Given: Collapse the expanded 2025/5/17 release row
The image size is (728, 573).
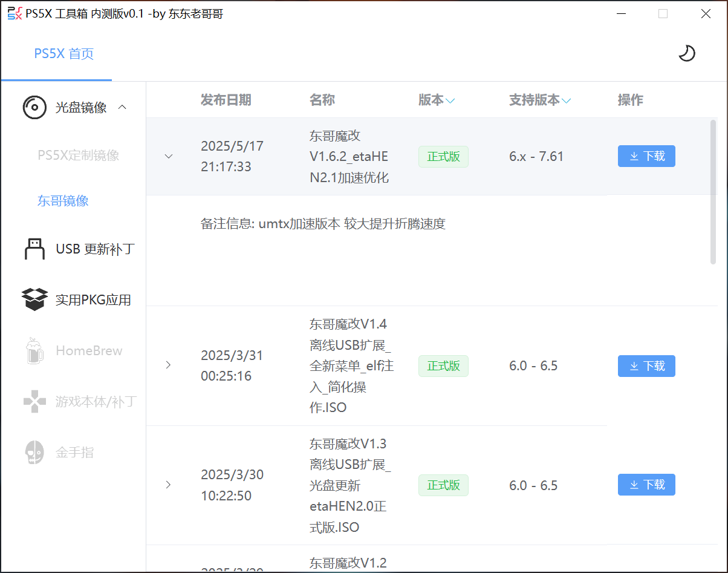Looking at the screenshot, I should 168,156.
